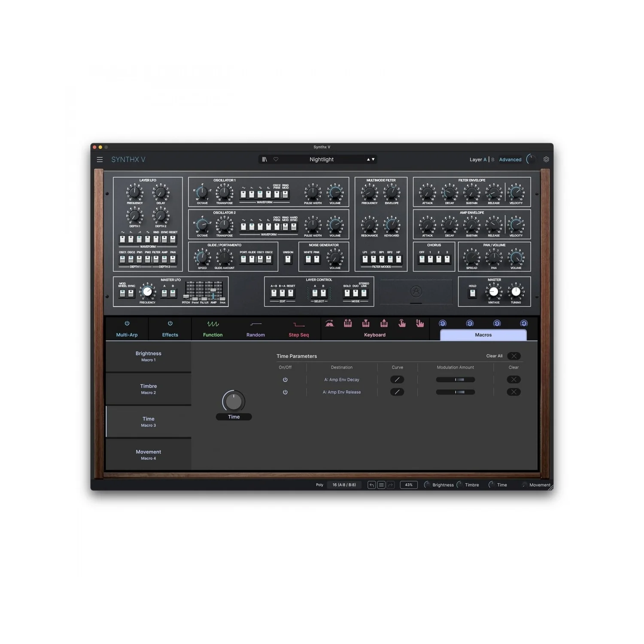Switch to Layer B
Screen dimensions: 644x644
[x=493, y=159]
